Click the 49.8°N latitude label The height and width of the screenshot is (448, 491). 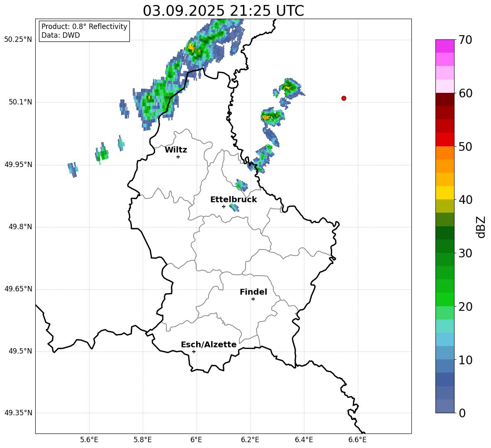pos(20,227)
